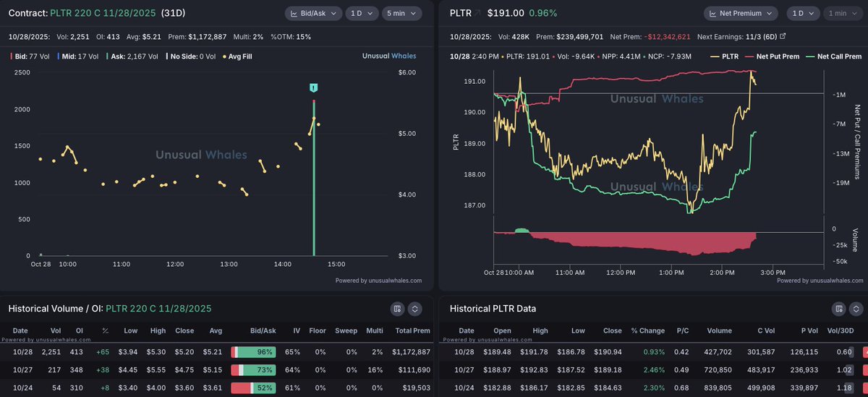
Task: Click the 10/27 date cell in Historical PLTR Data
Action: pyautogui.click(x=464, y=369)
